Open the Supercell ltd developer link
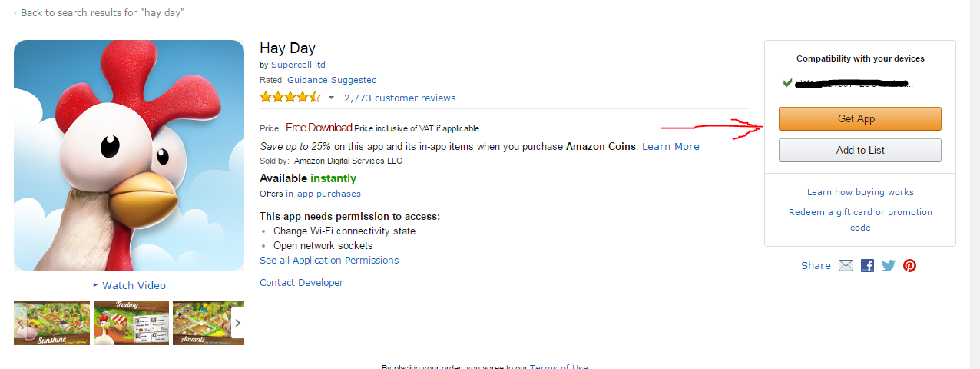The height and width of the screenshot is (369, 980). point(298,65)
